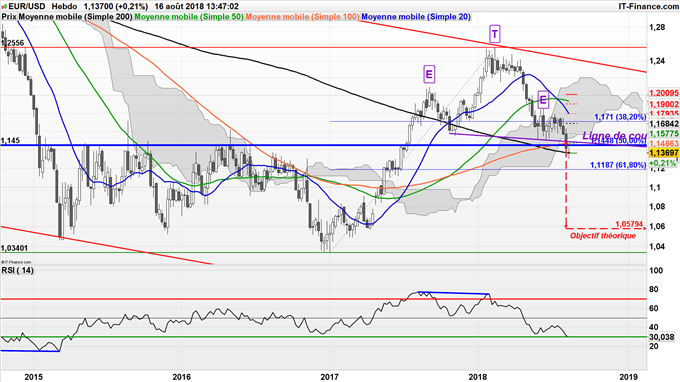Screen dimensions: 680x382
Task: Click the RSI 80 axis label
Action: 654,289
